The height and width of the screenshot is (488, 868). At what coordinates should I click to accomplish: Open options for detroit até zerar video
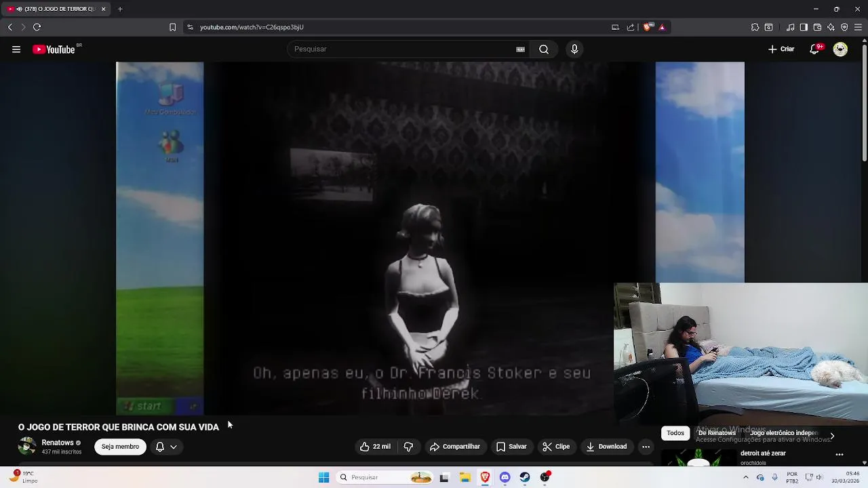click(840, 455)
